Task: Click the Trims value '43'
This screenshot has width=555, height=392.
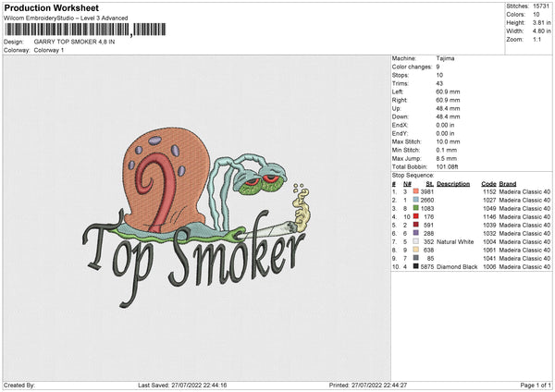Action: click(439, 83)
